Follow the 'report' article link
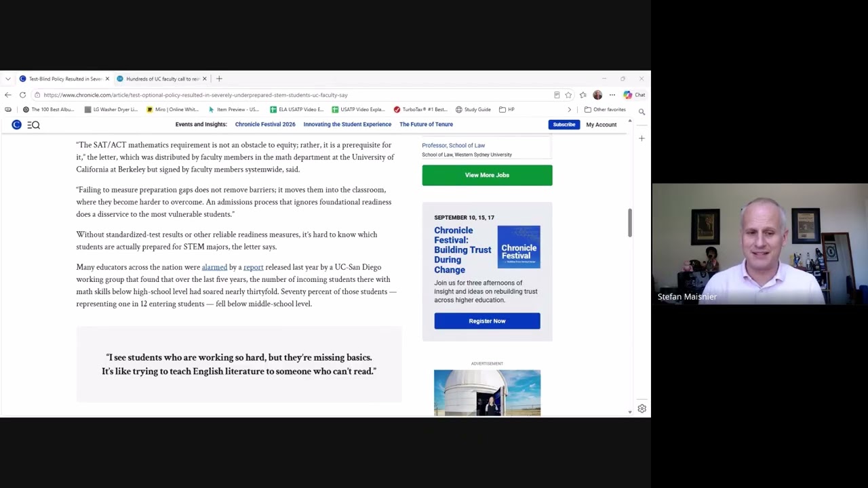The image size is (868, 488). pyautogui.click(x=253, y=267)
